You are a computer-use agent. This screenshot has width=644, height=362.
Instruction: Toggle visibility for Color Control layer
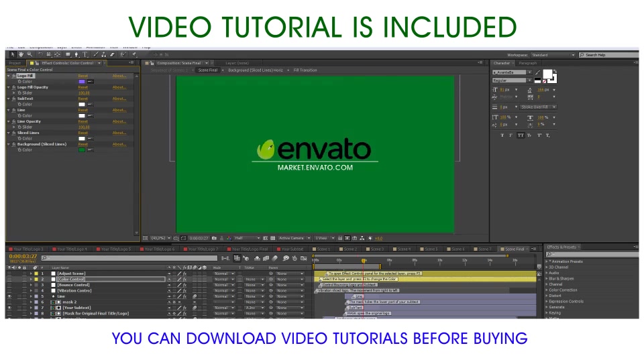coord(9,279)
